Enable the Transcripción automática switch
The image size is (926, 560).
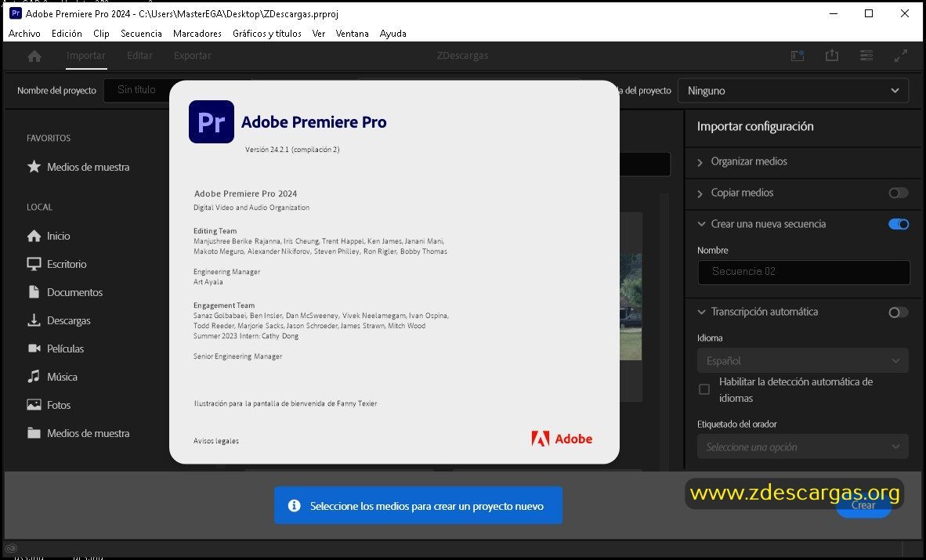coord(899,313)
